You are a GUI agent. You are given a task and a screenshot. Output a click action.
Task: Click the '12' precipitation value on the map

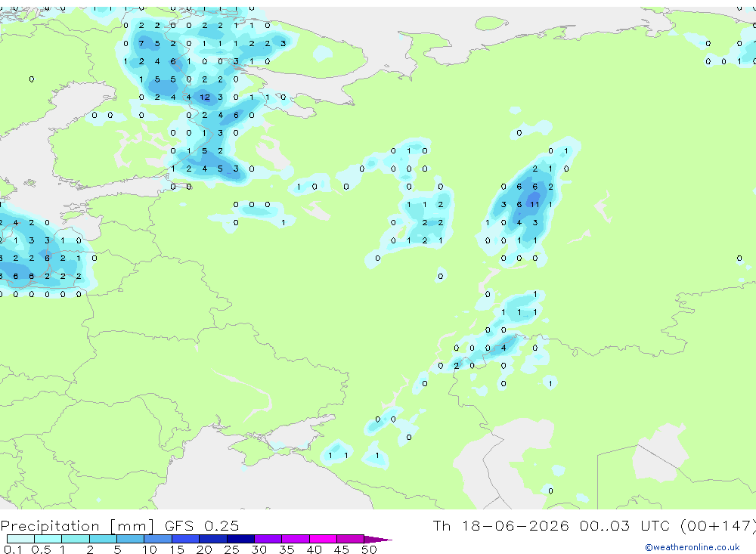[x=205, y=97]
